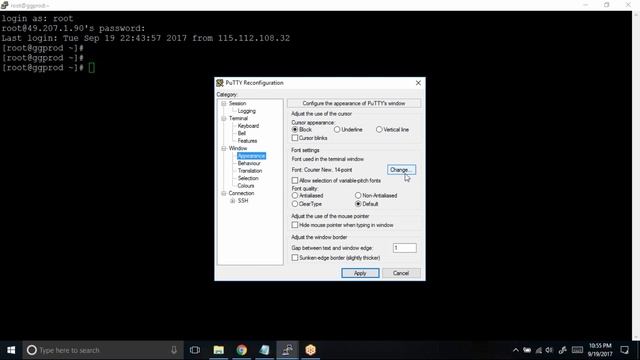The image size is (640, 360).
Task: Open the Logging category
Action: pyautogui.click(x=247, y=111)
